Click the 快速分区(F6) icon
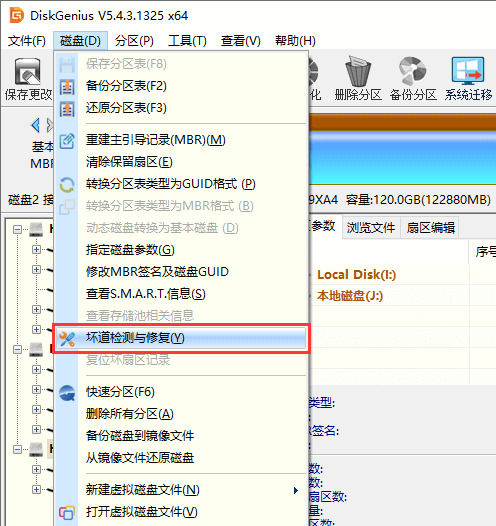Screen dimensions: 496x526 pyautogui.click(x=67, y=392)
